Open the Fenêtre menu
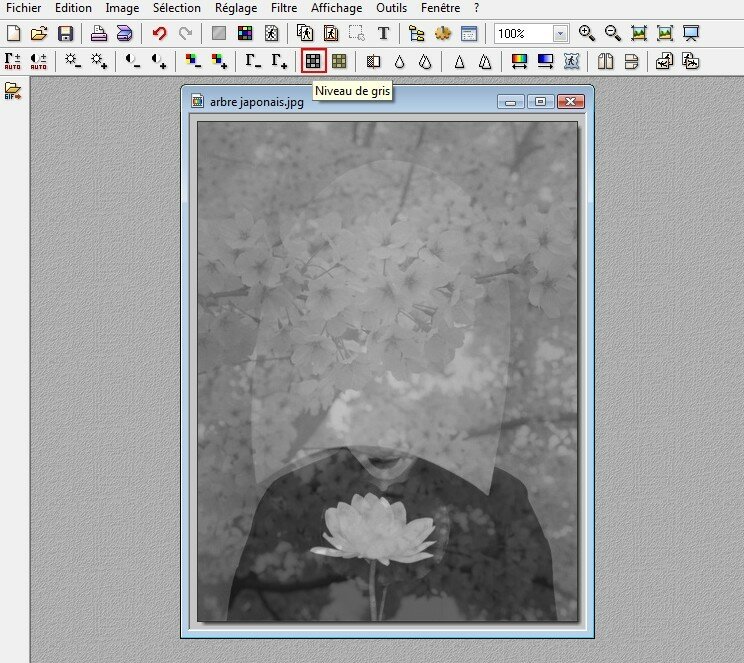Image resolution: width=744 pixels, height=663 pixels. coord(440,8)
